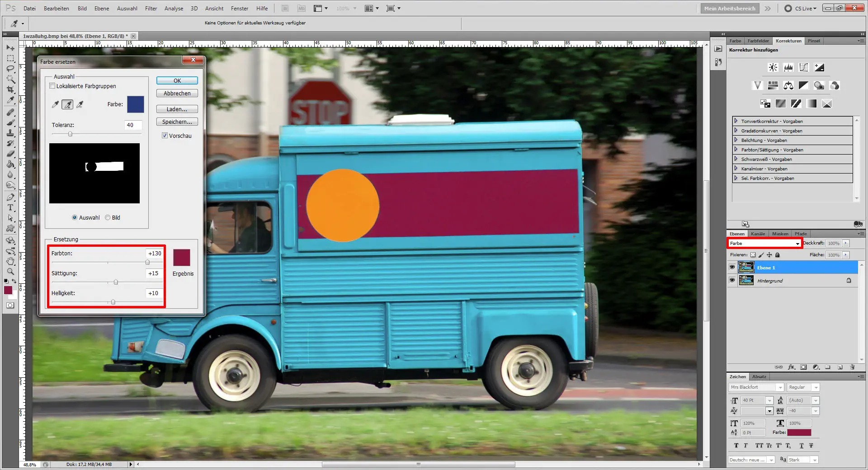Enable Lokalisierte Farbgruppen checkbox

[52, 86]
